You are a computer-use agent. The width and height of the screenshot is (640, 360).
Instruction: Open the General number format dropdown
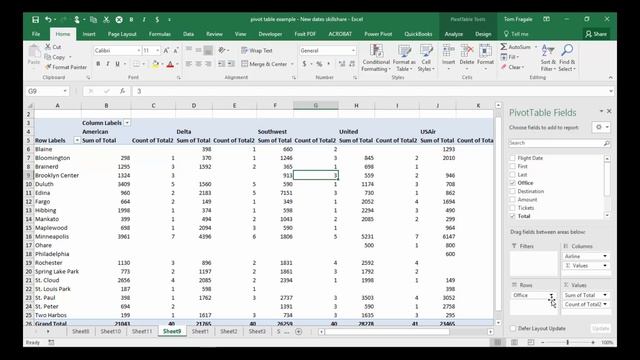(x=353, y=51)
